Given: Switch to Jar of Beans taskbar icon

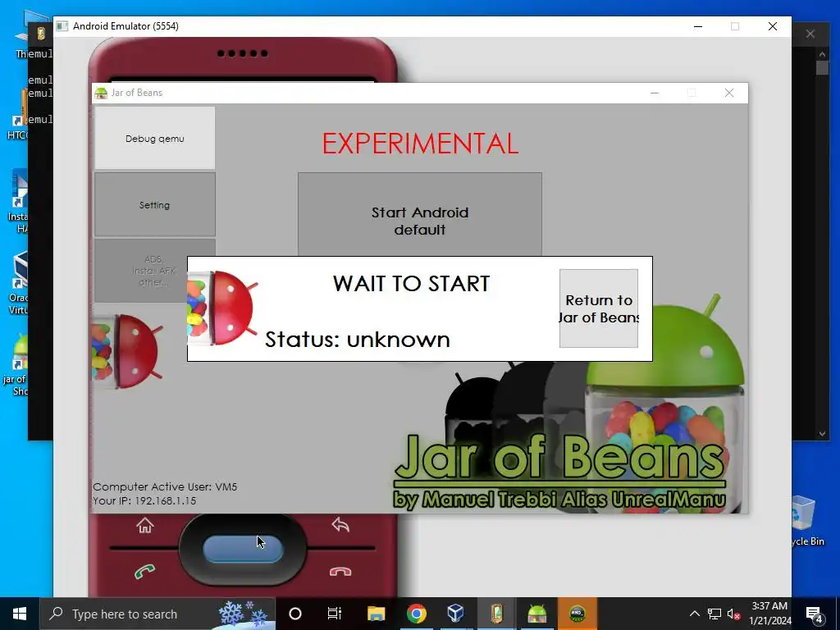Looking at the screenshot, I should pyautogui.click(x=536, y=614).
